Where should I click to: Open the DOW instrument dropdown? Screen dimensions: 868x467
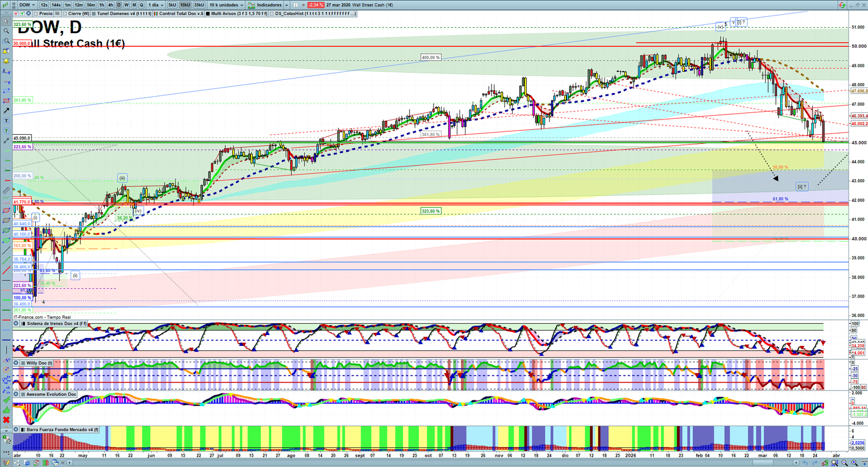27,5
